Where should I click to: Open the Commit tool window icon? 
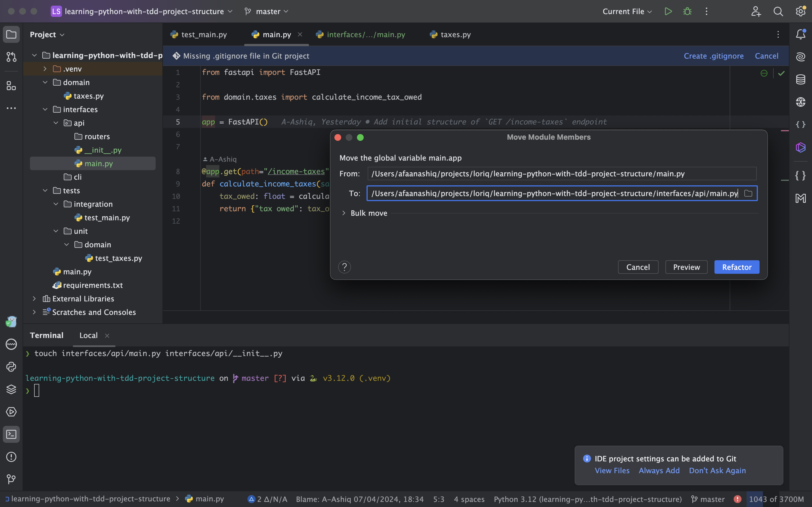(x=11, y=57)
